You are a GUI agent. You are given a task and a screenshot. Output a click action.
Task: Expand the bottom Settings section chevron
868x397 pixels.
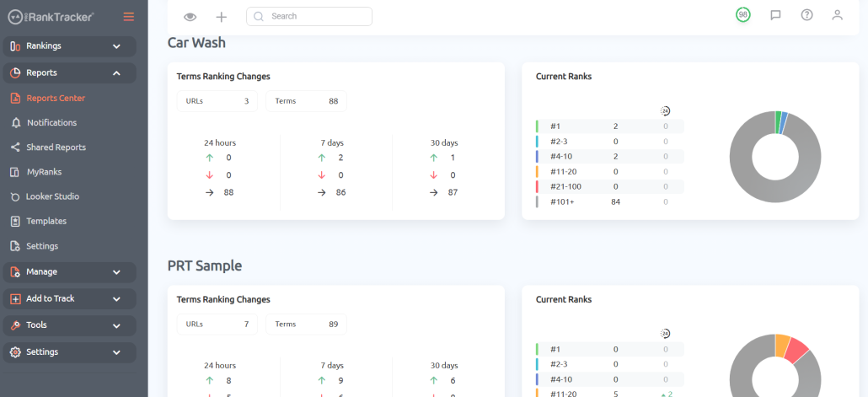click(116, 352)
